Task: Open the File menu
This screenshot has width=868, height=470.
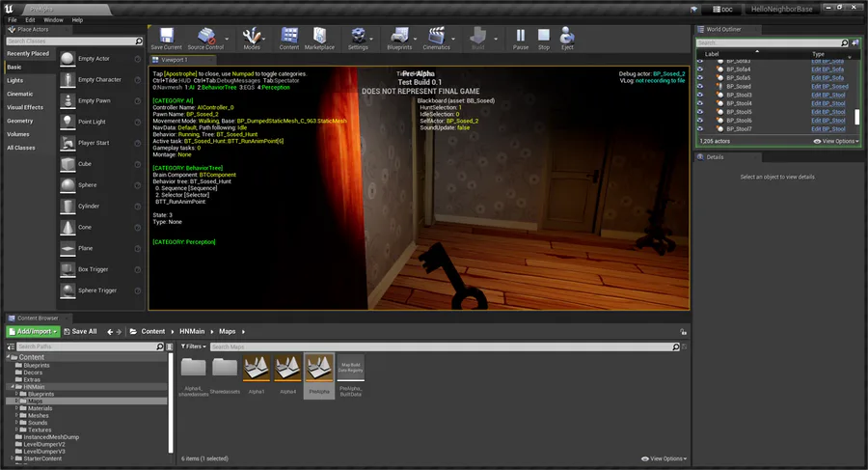Action: point(13,20)
